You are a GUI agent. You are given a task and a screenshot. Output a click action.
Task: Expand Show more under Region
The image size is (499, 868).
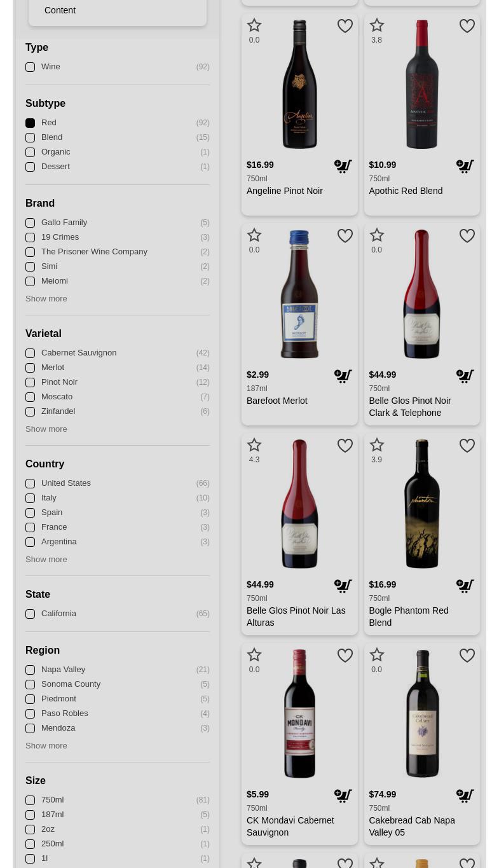[x=46, y=745]
